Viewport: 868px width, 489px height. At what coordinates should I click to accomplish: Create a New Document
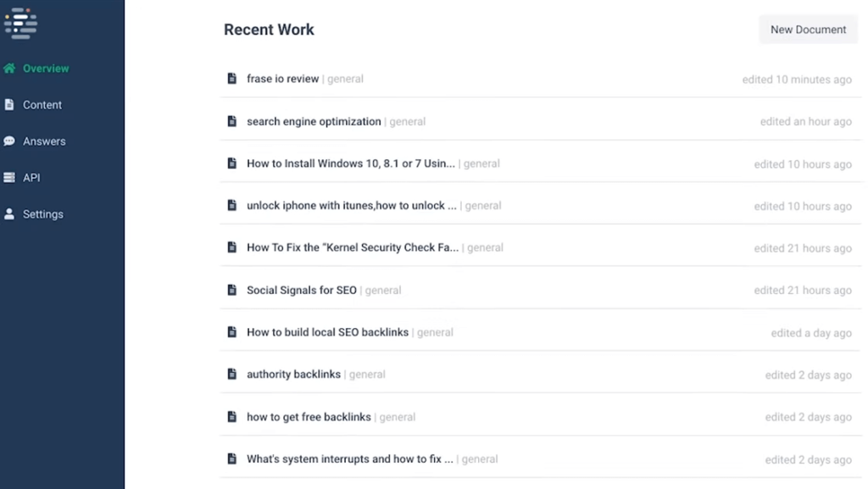(x=808, y=30)
